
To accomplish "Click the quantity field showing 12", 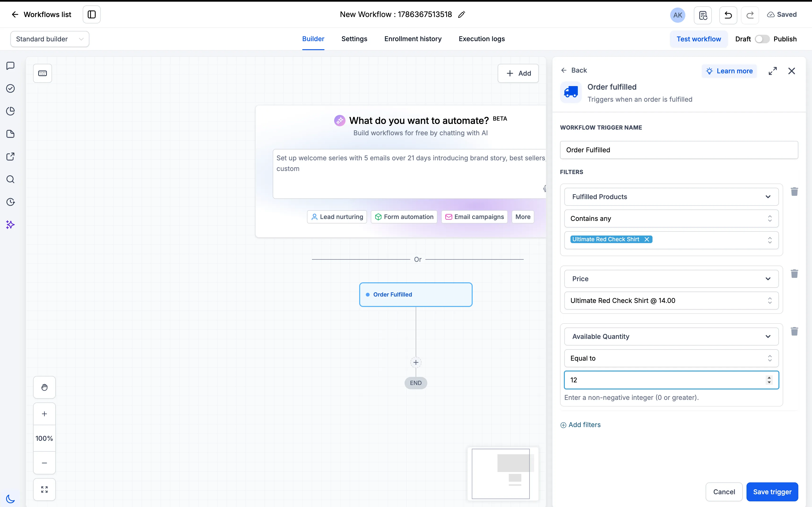I will click(x=671, y=380).
